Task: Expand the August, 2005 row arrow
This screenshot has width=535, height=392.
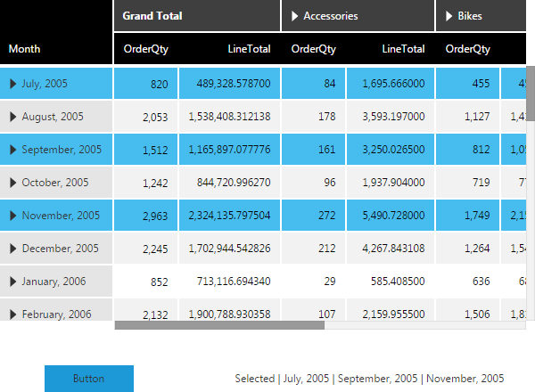Action: pyautogui.click(x=13, y=117)
